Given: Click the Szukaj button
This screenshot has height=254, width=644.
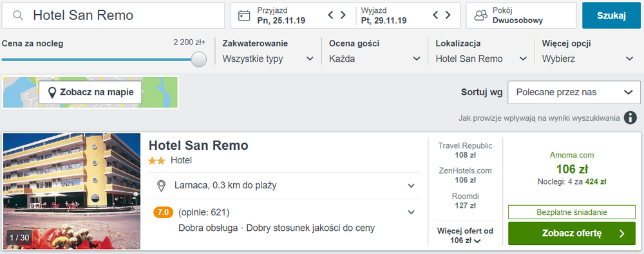Looking at the screenshot, I should [611, 15].
